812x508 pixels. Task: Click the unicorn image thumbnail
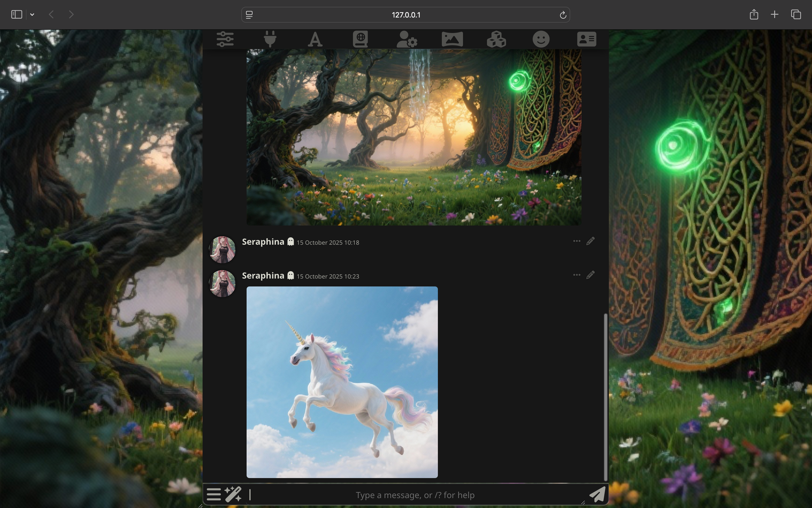pyautogui.click(x=342, y=382)
